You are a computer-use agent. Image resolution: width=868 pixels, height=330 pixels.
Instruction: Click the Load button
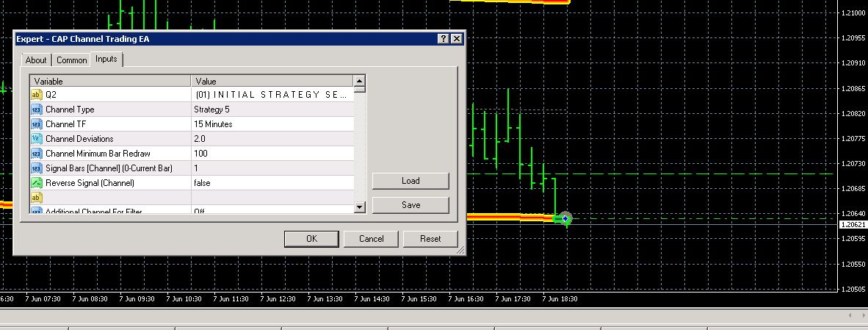411,181
